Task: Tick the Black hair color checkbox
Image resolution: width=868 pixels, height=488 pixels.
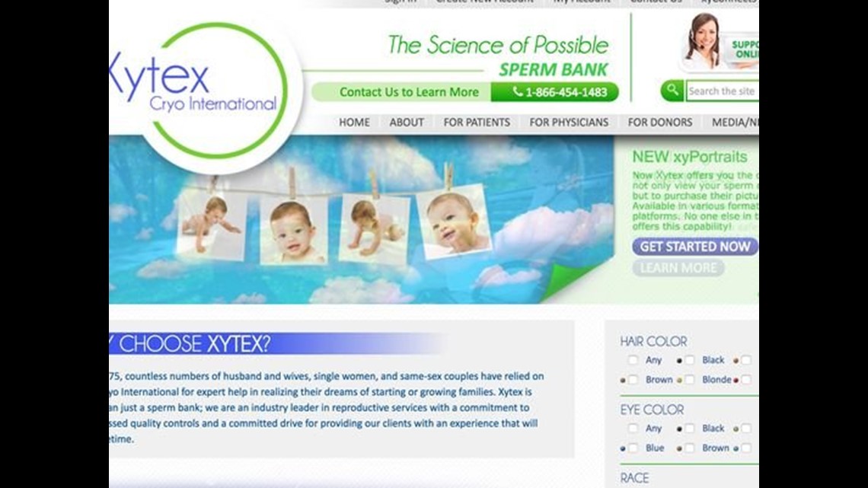Action: 690,360
